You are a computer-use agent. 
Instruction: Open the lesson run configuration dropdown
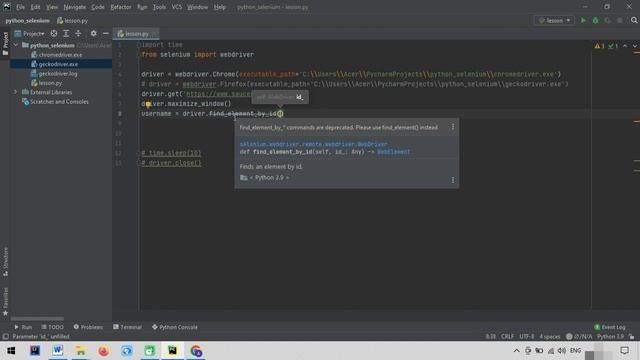click(x=554, y=20)
